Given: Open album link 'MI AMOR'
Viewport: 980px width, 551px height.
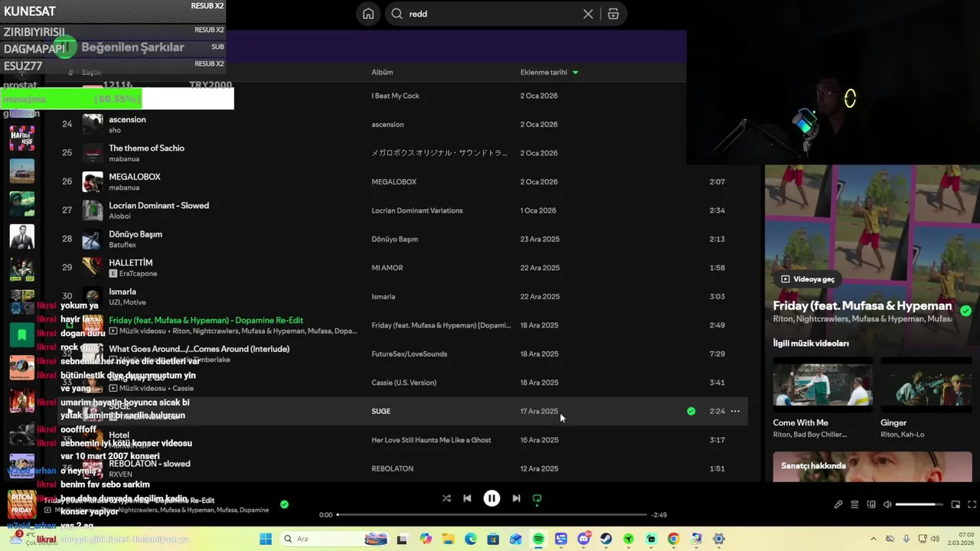Looking at the screenshot, I should tap(387, 268).
